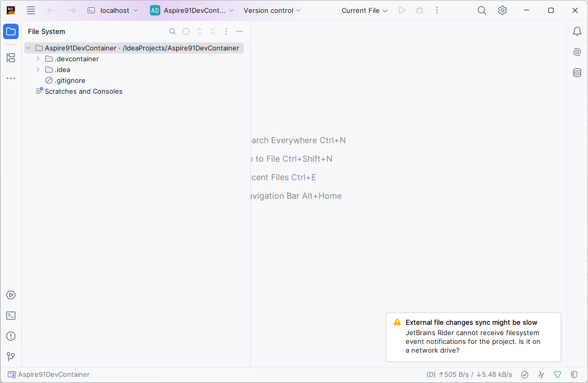
Task: Expand the .idea folder
Action: click(37, 69)
